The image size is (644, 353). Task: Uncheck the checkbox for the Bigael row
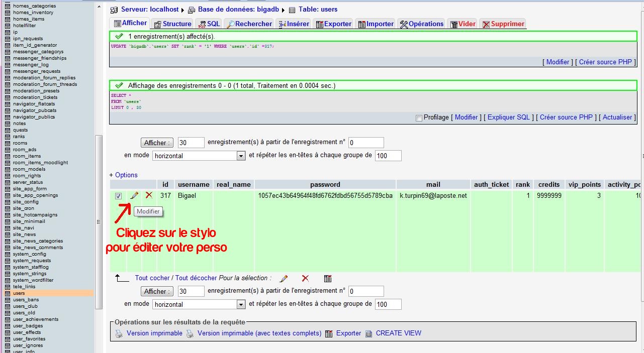(118, 196)
